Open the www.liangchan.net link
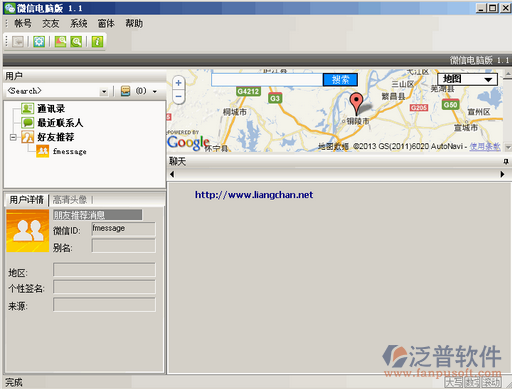This screenshot has width=512, height=389. click(x=254, y=195)
